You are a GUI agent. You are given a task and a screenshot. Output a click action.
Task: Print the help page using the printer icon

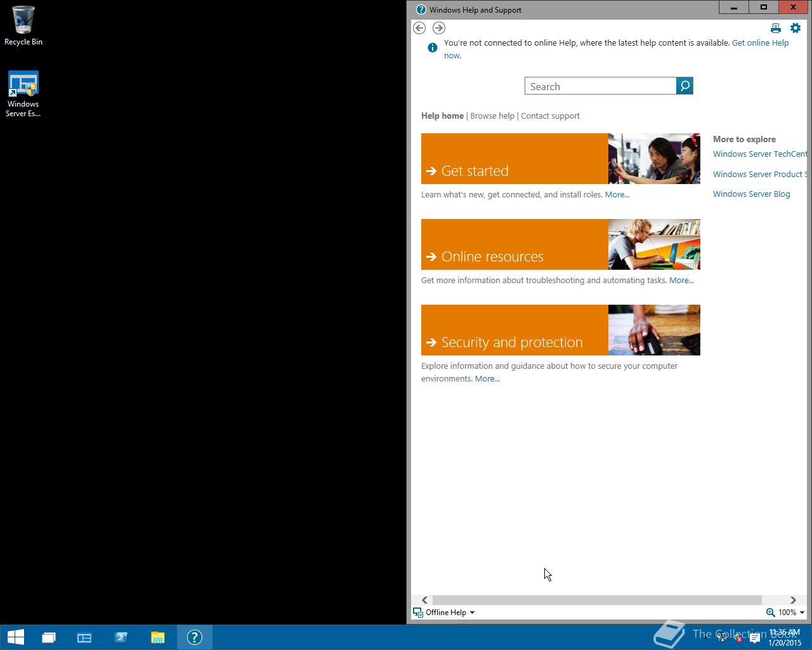[776, 28]
